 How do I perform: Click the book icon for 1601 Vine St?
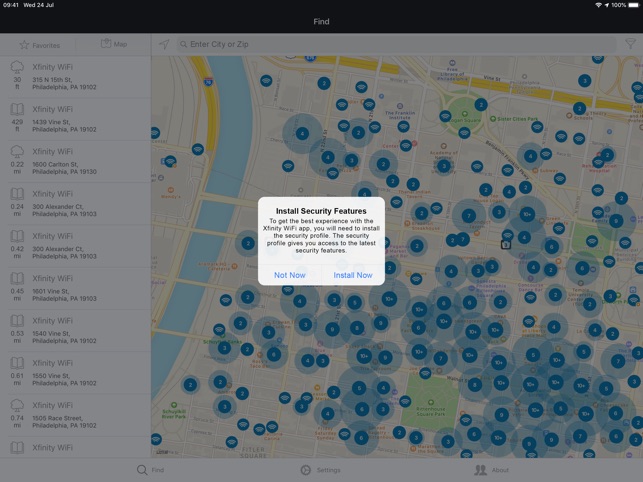coord(16,278)
